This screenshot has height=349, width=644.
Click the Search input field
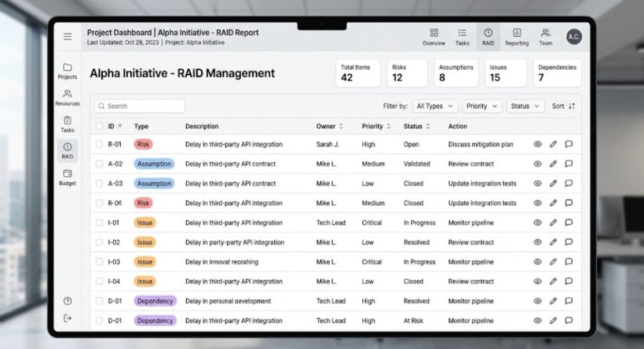pos(140,106)
